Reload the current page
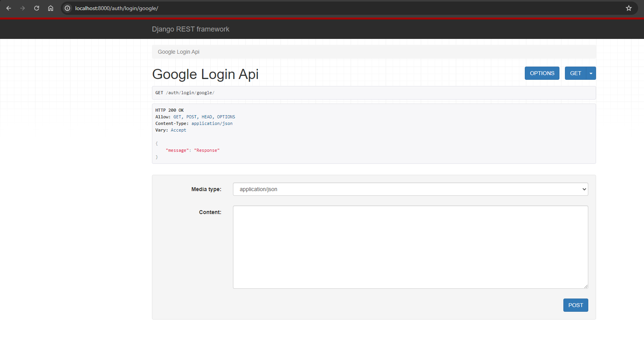The image size is (644, 339). (x=37, y=8)
